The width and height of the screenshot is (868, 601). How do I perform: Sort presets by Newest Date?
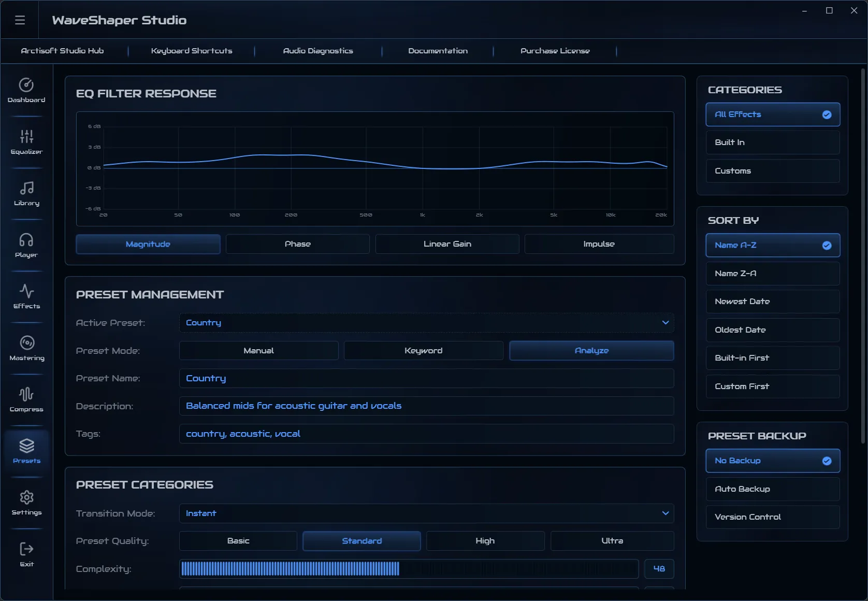(x=773, y=302)
